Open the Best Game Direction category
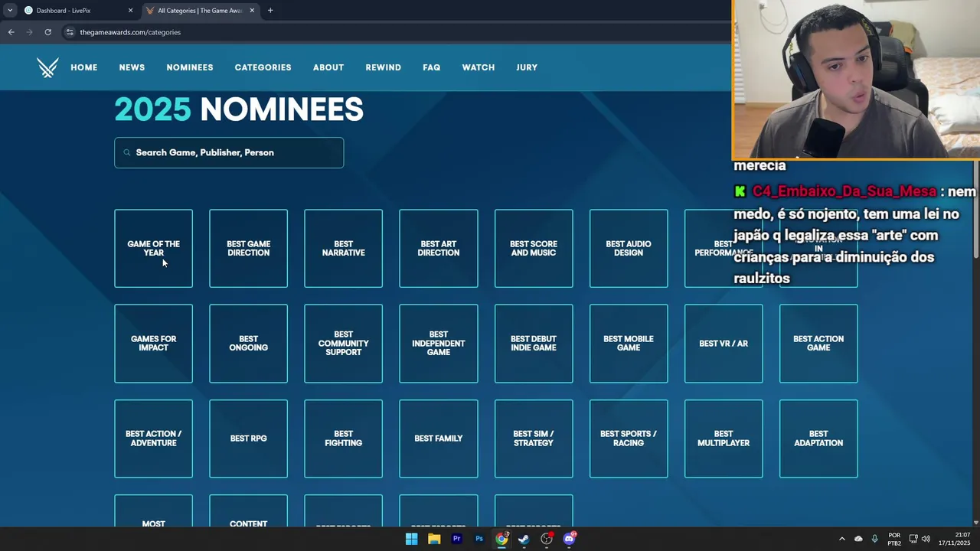 (x=248, y=249)
